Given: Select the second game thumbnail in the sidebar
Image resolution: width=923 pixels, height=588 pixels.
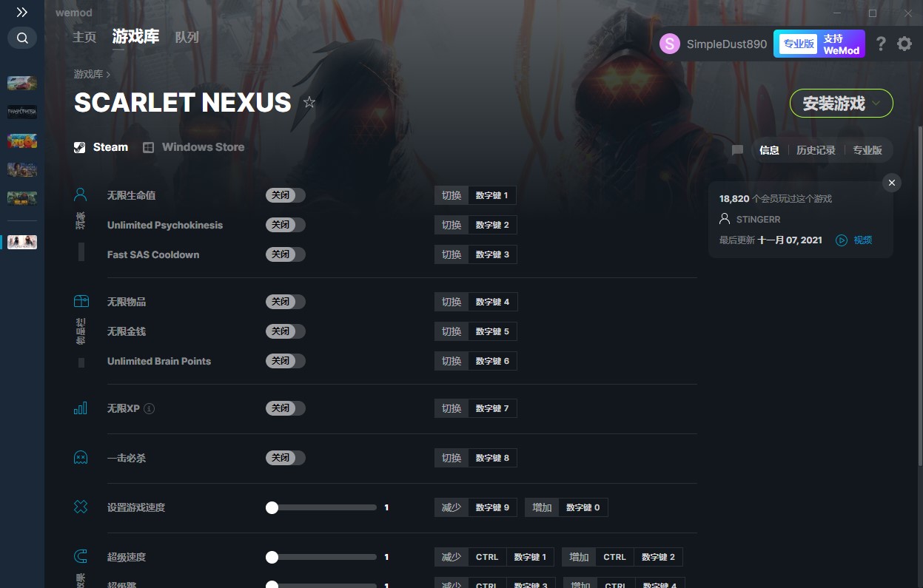Looking at the screenshot, I should tap(22, 112).
